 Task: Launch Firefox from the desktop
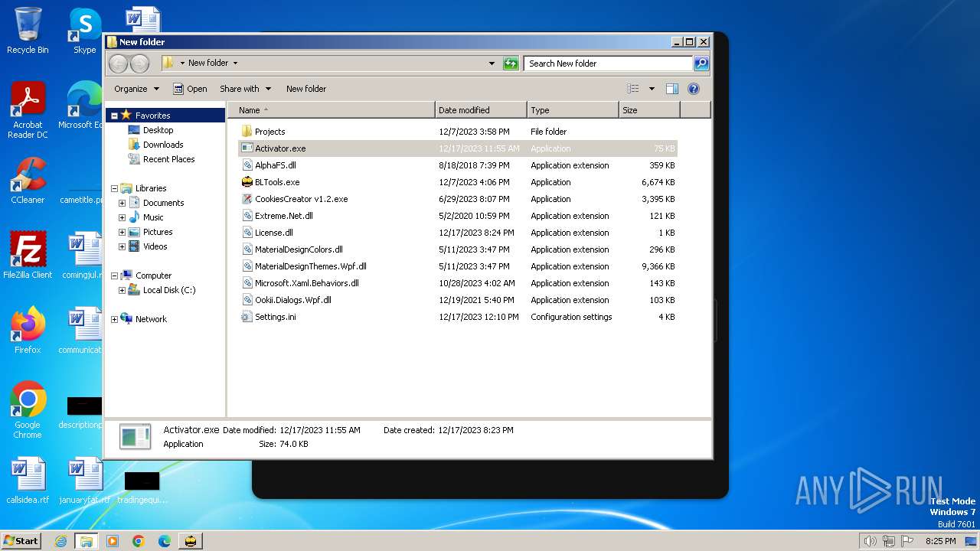(x=28, y=331)
